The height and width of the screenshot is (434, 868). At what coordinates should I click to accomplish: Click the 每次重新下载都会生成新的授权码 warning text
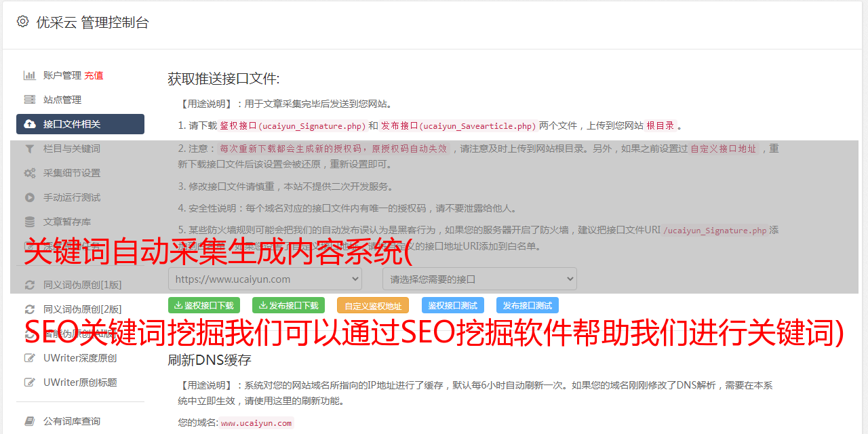pos(334,149)
